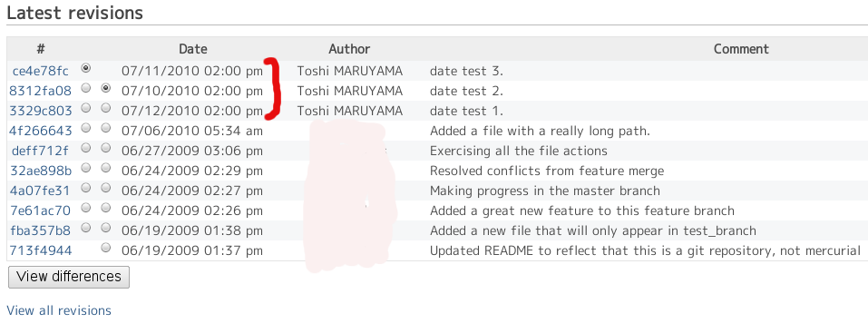Open revision 7e61ac70
Screen dimensions: 868x333
[41, 211]
